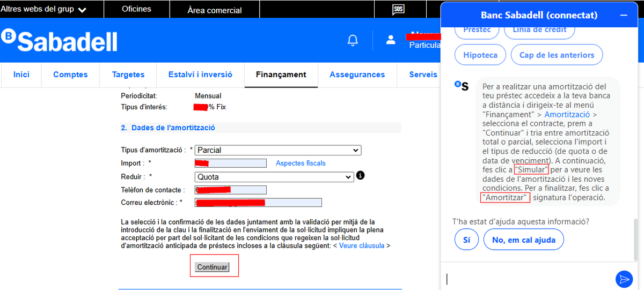Viewport: 644px width, 290px height.
Task: Switch to the Comptes tab
Action: point(70,75)
